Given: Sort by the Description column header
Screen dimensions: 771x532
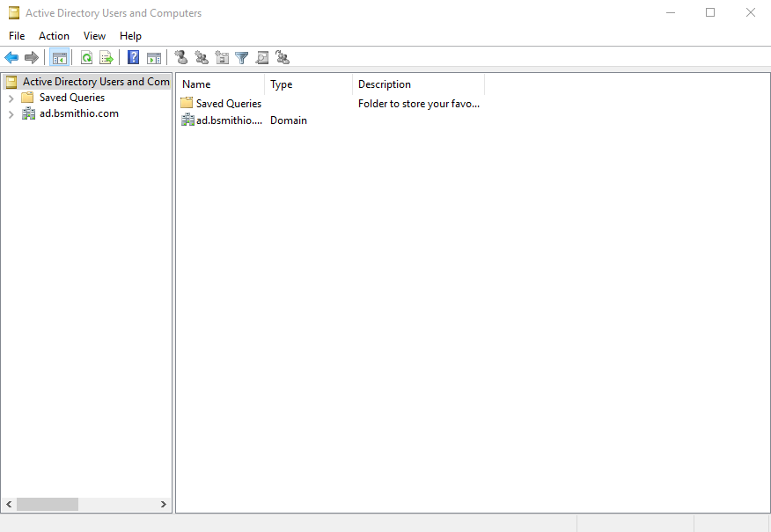Looking at the screenshot, I should point(418,84).
